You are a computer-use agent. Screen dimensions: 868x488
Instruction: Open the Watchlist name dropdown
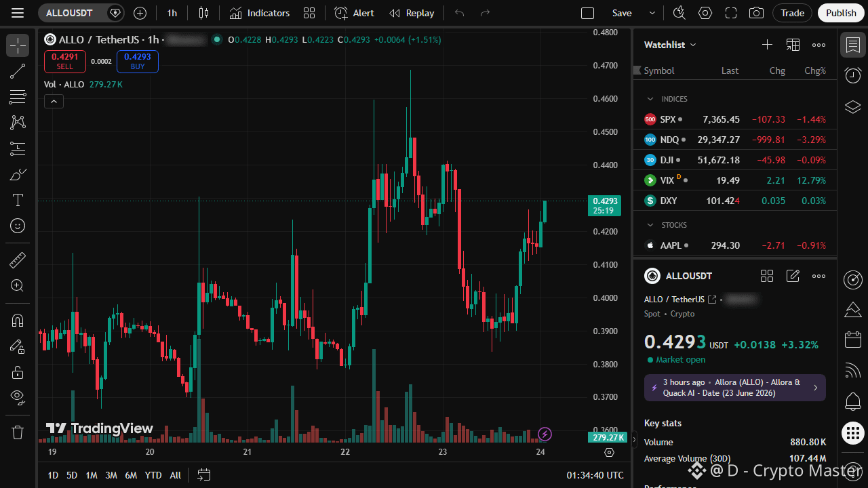[670, 45]
